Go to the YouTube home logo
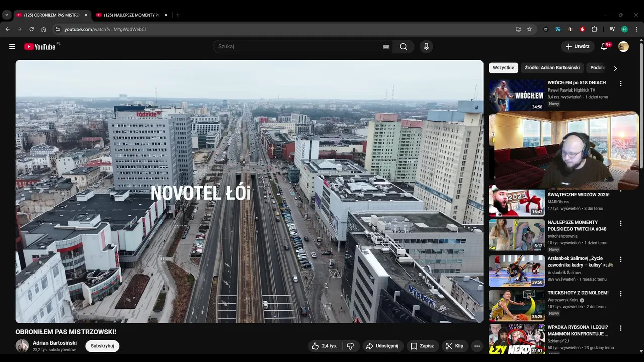This screenshot has height=362, width=644. click(x=40, y=46)
